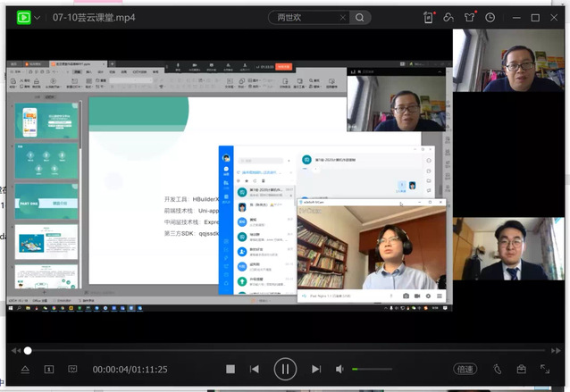Viewport: 570px width, 392px height.
Task: Open the toolbox icon in the control bar
Action: 521,369
